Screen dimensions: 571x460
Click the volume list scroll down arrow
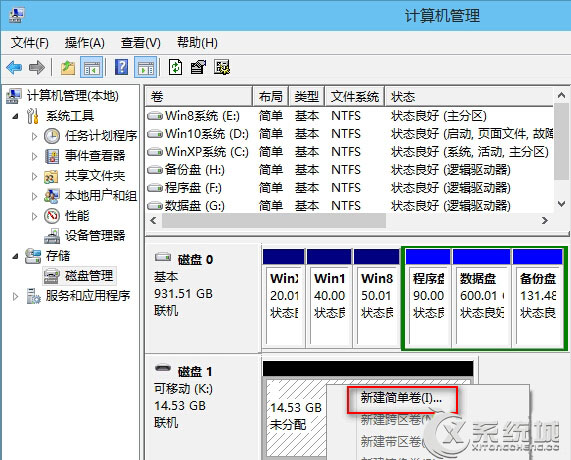(561, 204)
